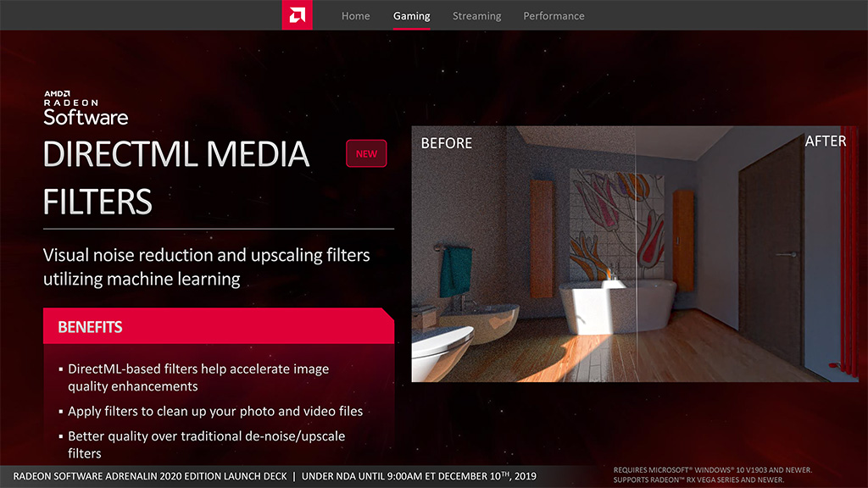Switch to the Home tab
The height and width of the screenshot is (488, 868).
coord(355,16)
